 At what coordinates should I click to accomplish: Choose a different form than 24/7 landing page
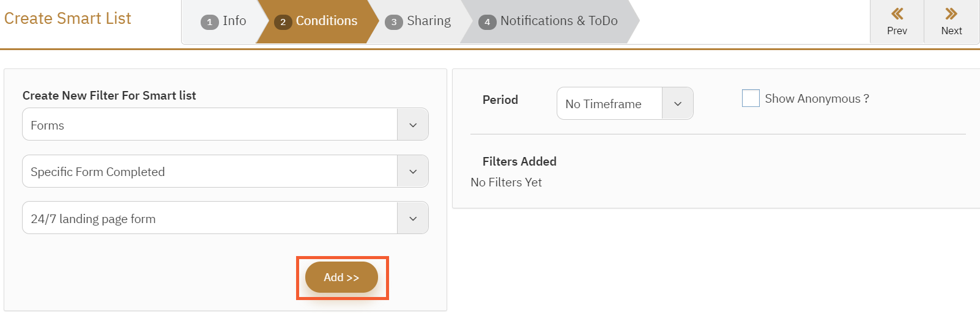click(x=209, y=218)
